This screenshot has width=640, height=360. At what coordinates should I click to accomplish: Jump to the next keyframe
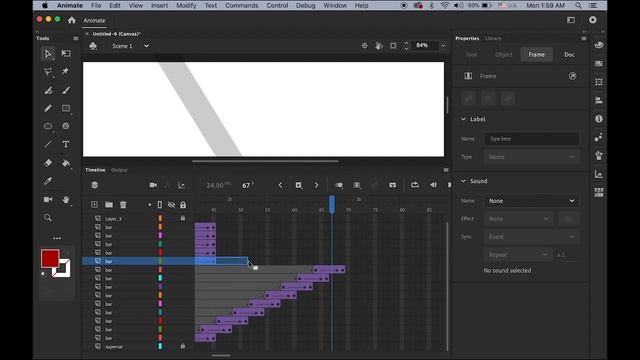pos(316,185)
